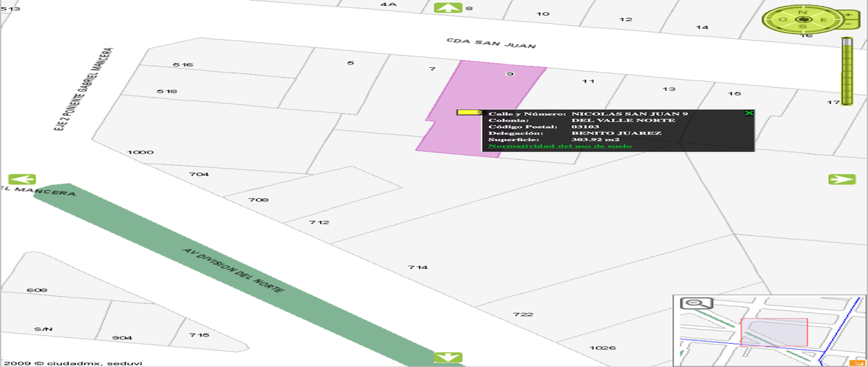Pan the map north with the top arrow
This screenshot has width=868, height=367.
(448, 8)
